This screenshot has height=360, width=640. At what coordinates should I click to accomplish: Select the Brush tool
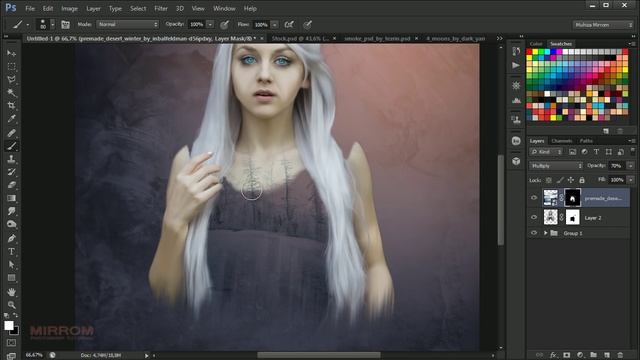tap(11, 146)
